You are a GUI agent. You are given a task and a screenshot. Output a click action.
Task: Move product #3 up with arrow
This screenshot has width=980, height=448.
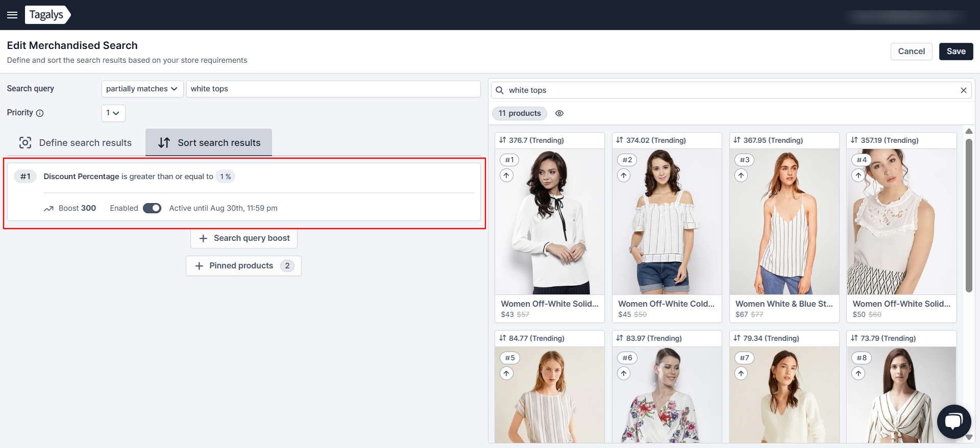(x=741, y=176)
